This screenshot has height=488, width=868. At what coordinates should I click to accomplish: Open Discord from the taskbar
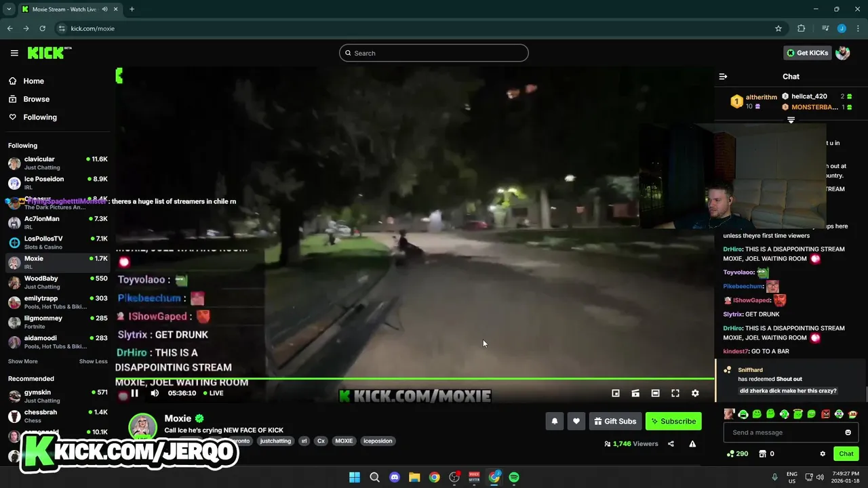click(395, 477)
